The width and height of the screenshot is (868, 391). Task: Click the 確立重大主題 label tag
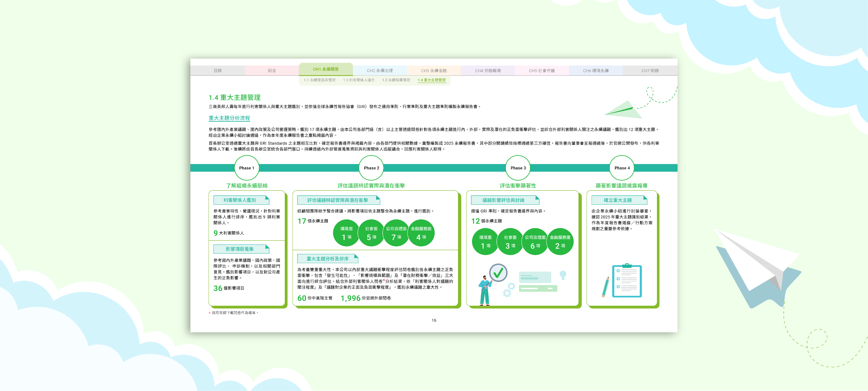click(x=619, y=200)
